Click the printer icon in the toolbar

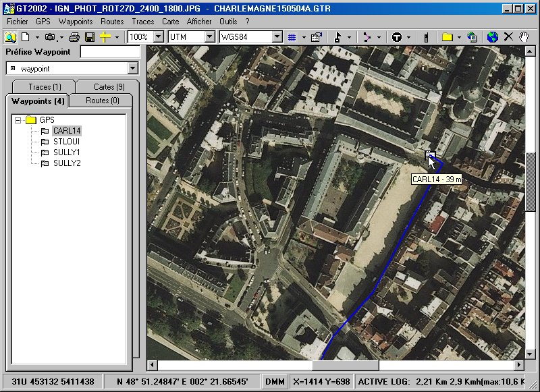point(74,37)
